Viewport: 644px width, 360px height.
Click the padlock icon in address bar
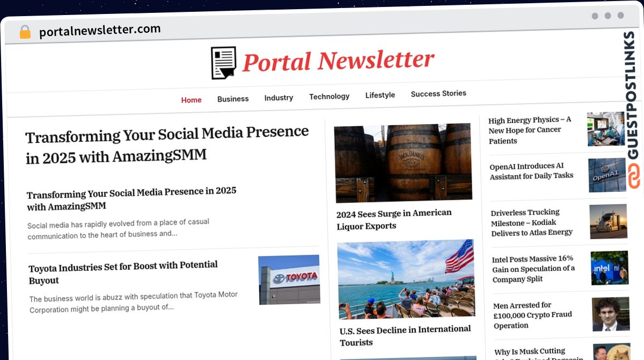coord(25,32)
